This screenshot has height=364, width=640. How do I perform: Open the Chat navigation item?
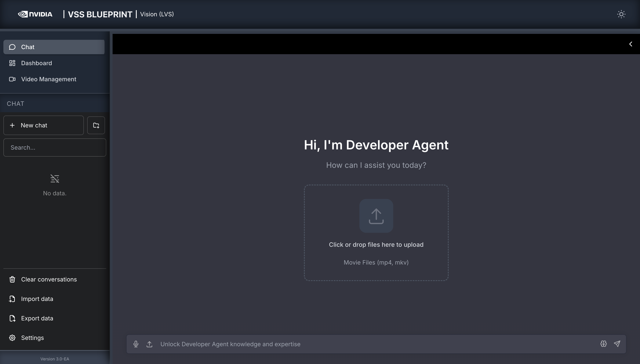(x=54, y=47)
